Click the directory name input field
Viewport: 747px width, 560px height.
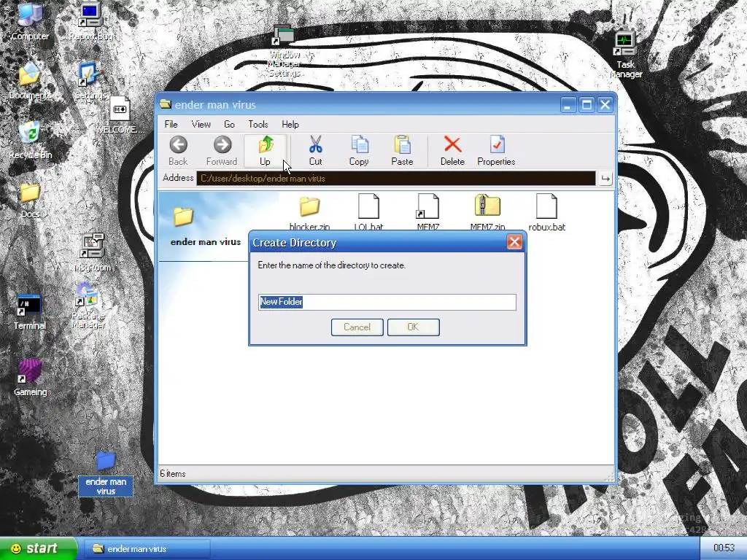coord(387,302)
